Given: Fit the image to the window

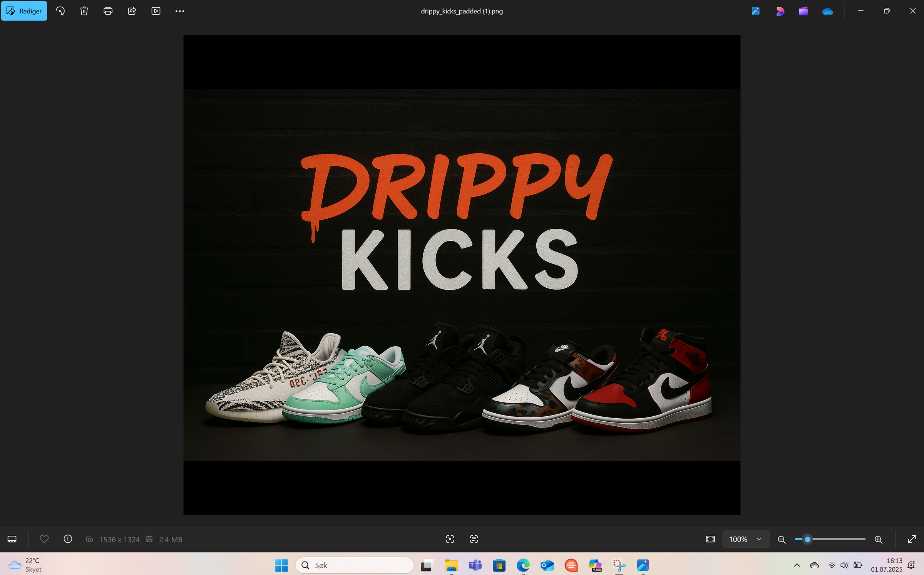Looking at the screenshot, I should [710, 539].
